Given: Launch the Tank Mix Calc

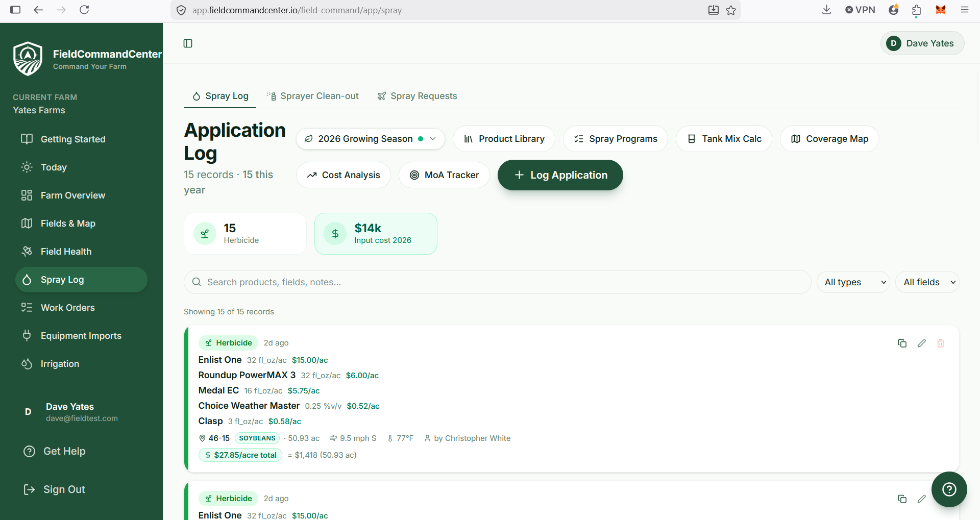Looking at the screenshot, I should click(x=724, y=139).
